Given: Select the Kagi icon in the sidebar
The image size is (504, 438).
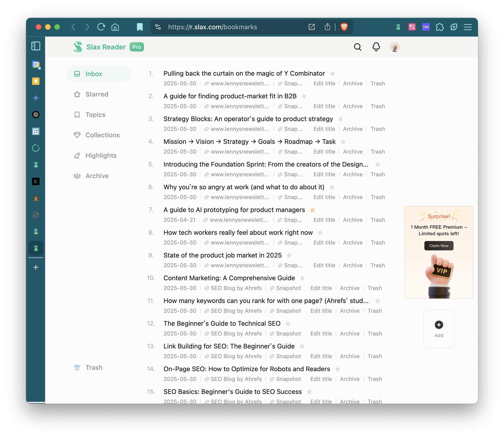Looking at the screenshot, I should pos(36,181).
